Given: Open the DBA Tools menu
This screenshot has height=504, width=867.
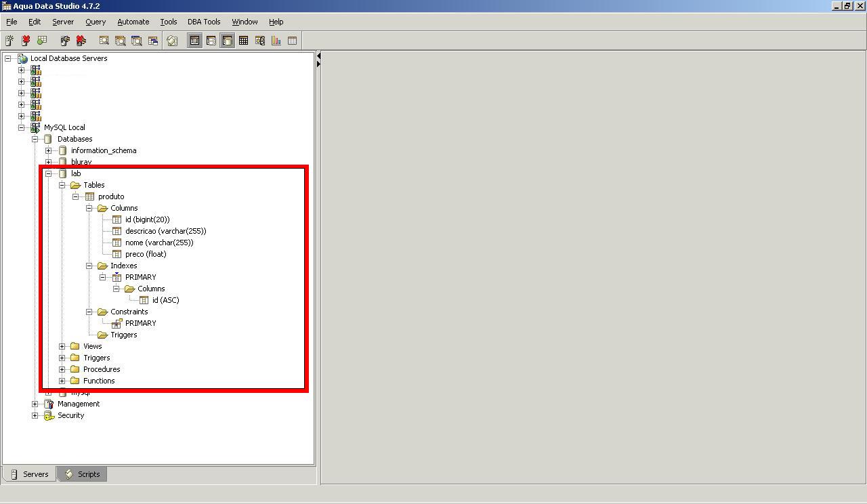Looking at the screenshot, I should (204, 22).
